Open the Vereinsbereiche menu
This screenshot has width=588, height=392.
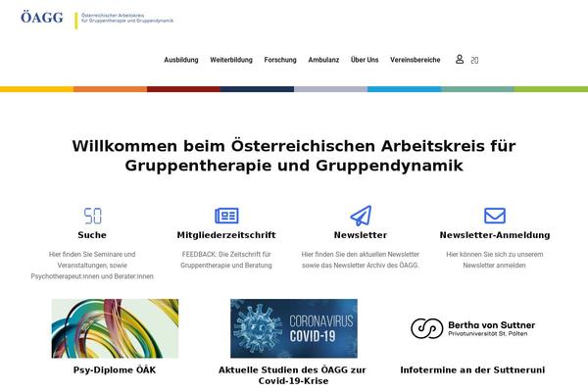416,60
